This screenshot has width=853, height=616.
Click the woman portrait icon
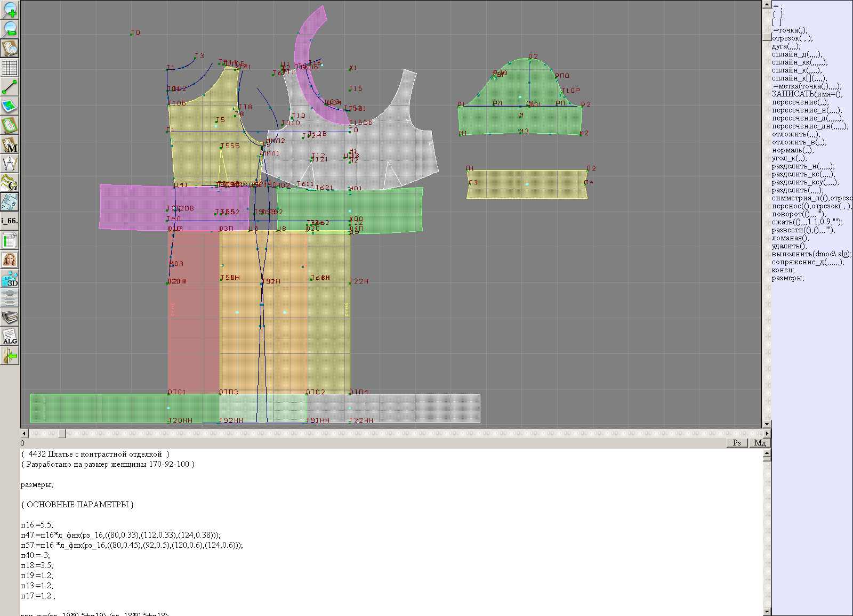click(10, 260)
